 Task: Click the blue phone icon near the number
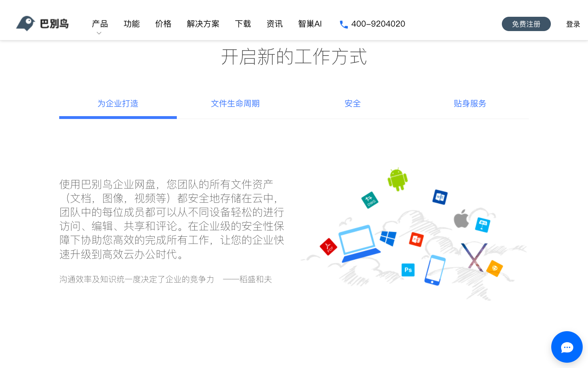[343, 24]
